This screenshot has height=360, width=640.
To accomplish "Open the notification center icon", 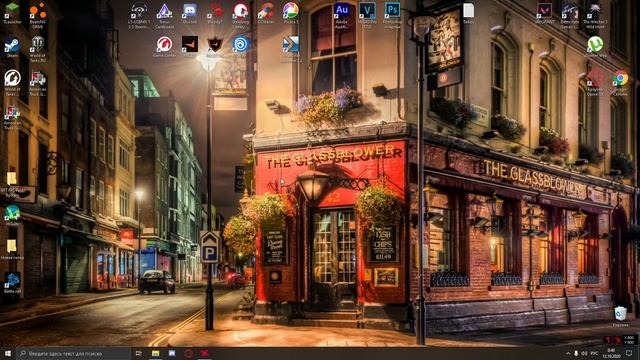I will tap(629, 353).
